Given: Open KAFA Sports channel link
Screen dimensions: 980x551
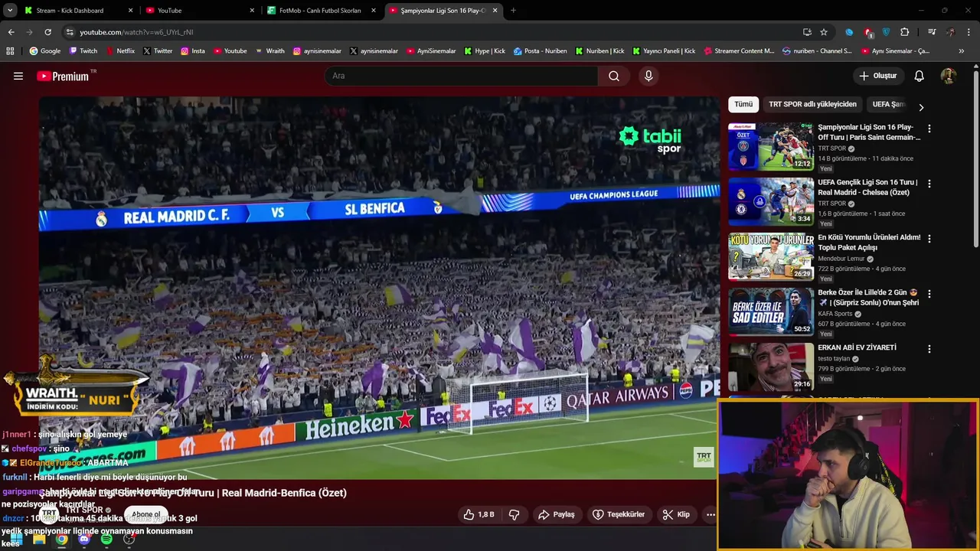Looking at the screenshot, I should click(x=835, y=314).
